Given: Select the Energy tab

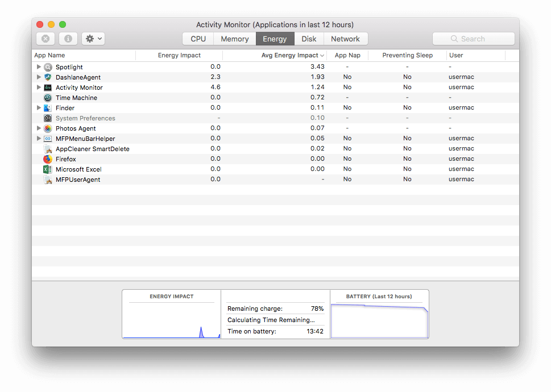Looking at the screenshot, I should [275, 39].
